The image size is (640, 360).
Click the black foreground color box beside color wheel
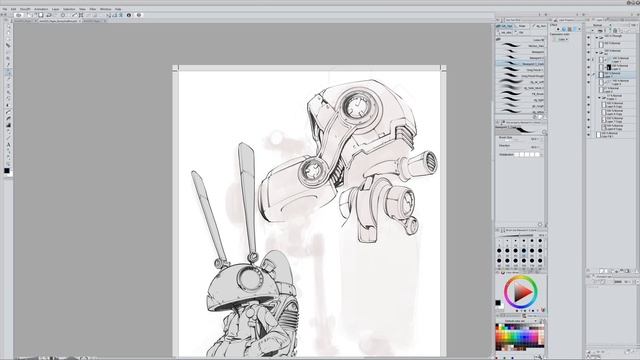498,303
